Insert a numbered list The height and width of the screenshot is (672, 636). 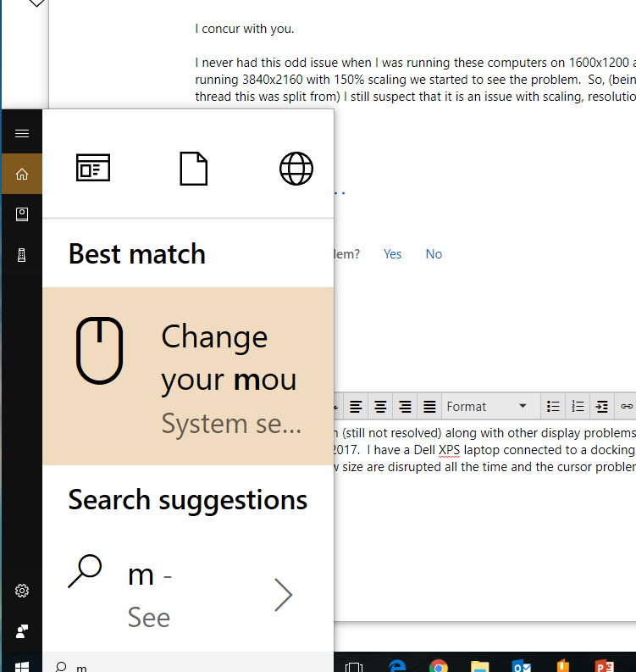(578, 406)
